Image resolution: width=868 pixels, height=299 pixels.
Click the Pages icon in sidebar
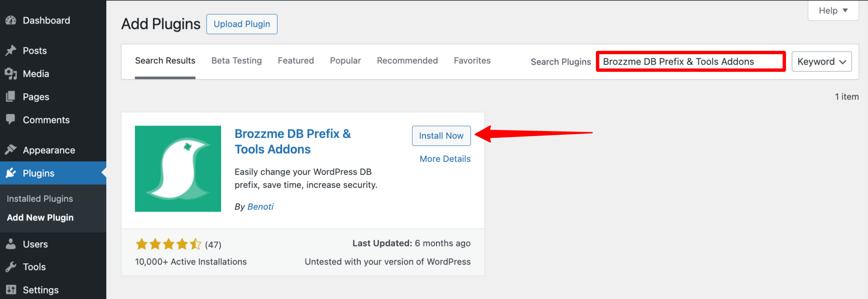click(x=11, y=97)
